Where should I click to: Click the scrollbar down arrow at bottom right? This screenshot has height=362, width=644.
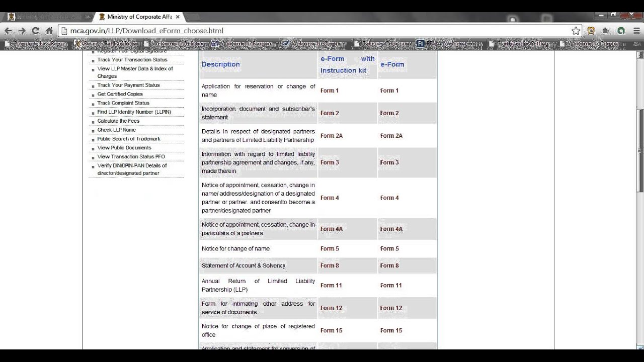(x=640, y=346)
